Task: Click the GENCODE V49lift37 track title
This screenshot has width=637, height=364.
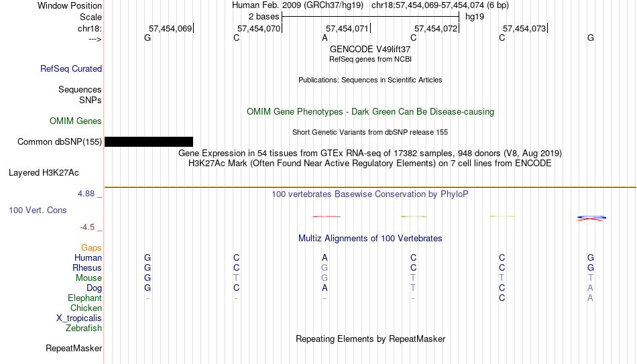Action: 370,49
